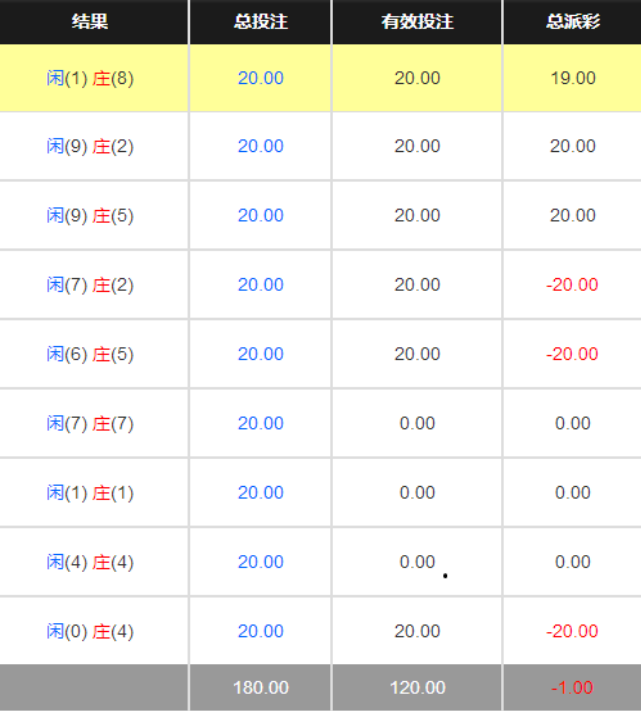Click the 总派彩 column header

coord(573,21)
